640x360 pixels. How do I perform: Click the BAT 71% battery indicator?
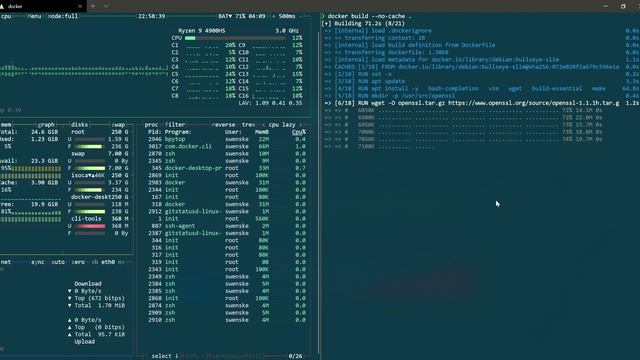tap(242, 16)
